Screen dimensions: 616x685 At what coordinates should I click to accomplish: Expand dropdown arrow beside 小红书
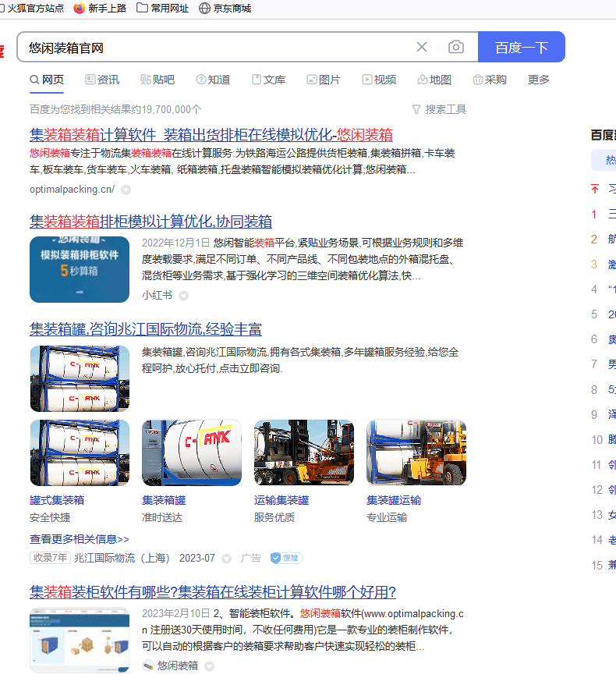tap(184, 296)
